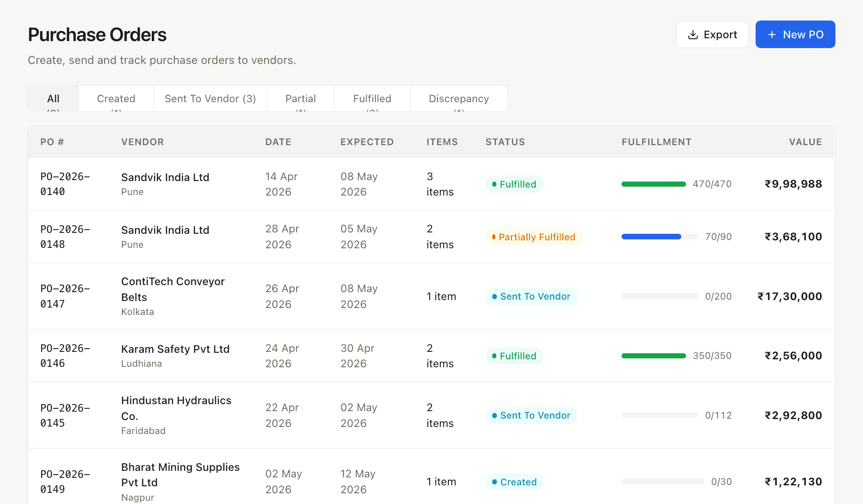Click the STATUS column header
This screenshot has height=504, width=863.
tap(505, 142)
